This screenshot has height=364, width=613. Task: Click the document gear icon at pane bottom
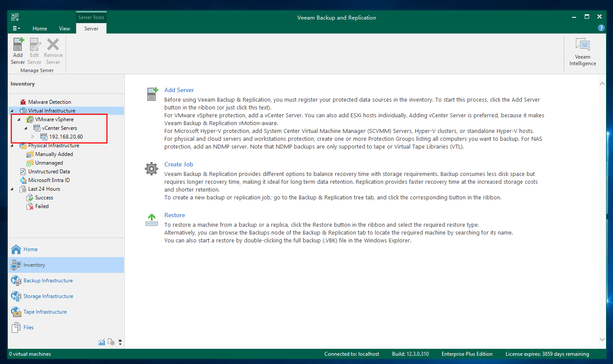(111, 342)
